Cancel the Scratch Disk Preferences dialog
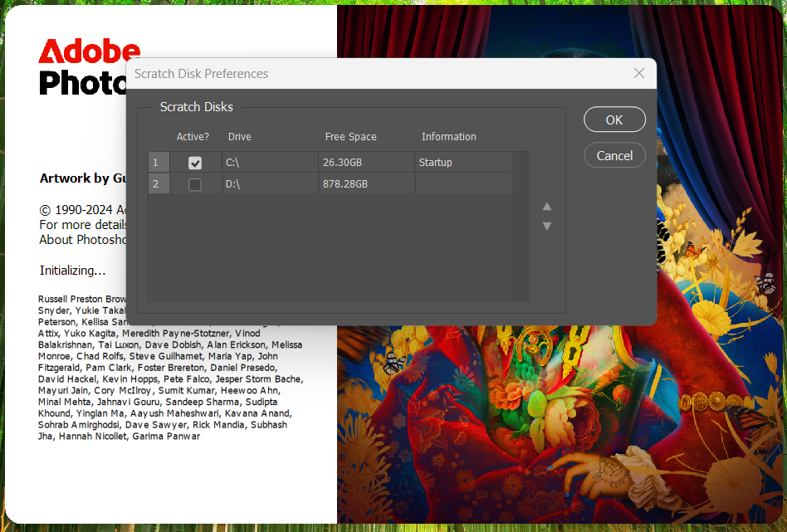Screen dimensions: 787x532 pyautogui.click(x=614, y=155)
